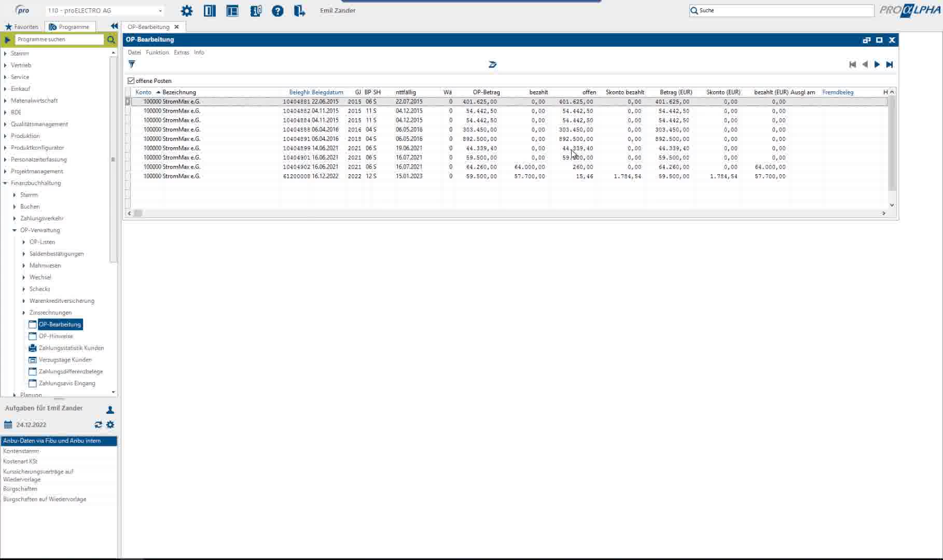Viewport: 943px width, 560px height.
Task: Expand the Materialwirtschaft tree node
Action: pos(5,101)
